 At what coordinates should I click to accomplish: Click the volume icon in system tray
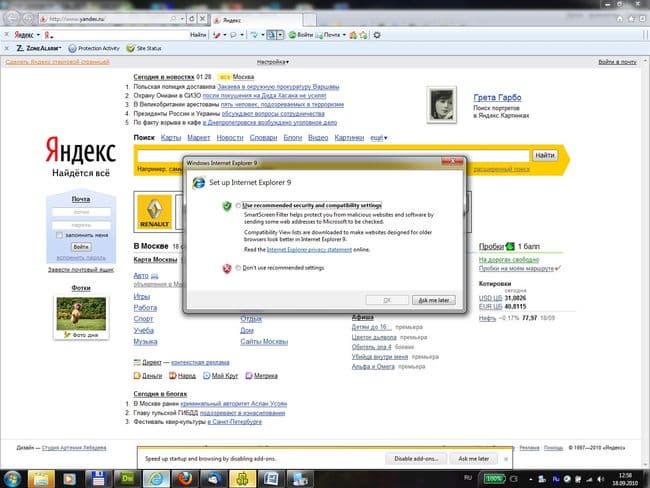pyautogui.click(x=601, y=479)
